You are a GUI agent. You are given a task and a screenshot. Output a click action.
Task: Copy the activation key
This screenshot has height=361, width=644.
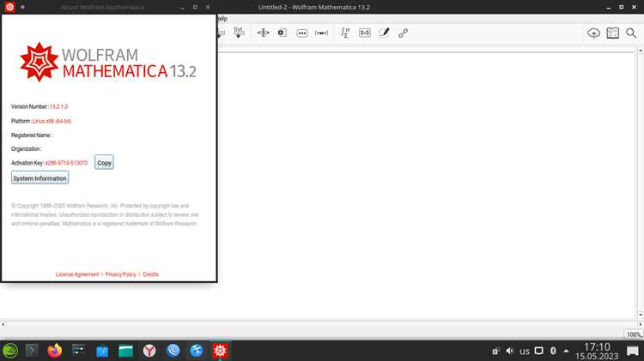pyautogui.click(x=104, y=162)
